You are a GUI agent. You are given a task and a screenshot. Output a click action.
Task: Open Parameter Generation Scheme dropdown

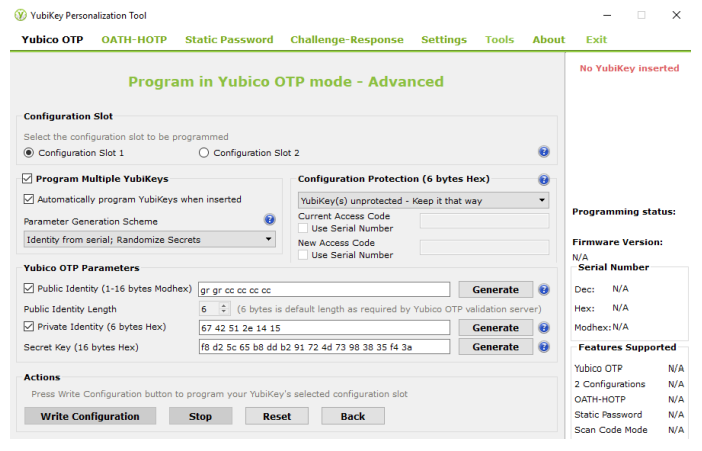coord(150,240)
